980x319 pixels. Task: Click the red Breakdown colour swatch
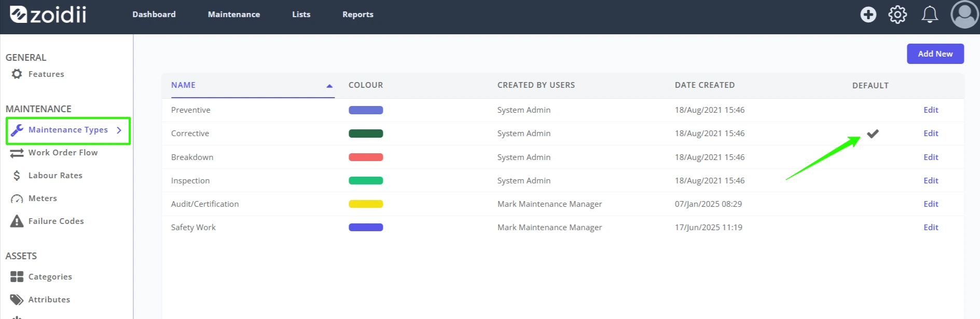366,157
